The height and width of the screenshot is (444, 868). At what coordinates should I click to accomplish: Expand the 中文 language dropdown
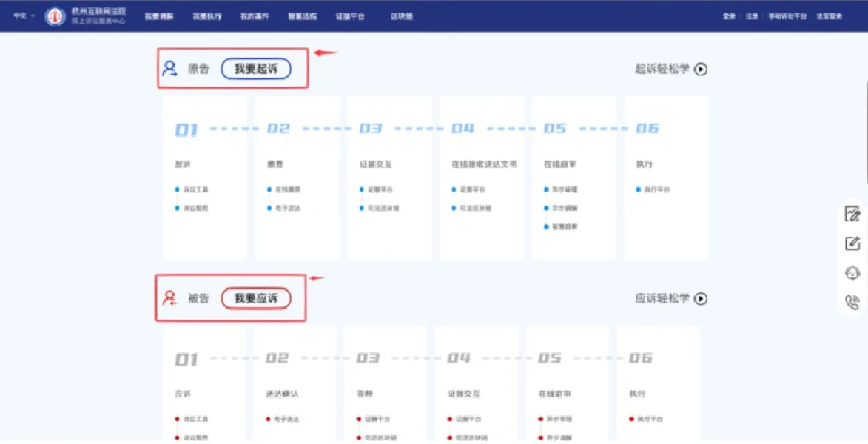point(24,16)
